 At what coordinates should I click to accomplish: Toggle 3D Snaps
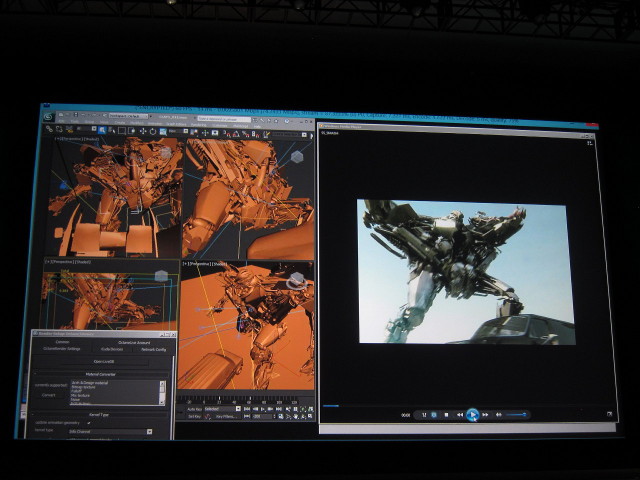coord(226,133)
